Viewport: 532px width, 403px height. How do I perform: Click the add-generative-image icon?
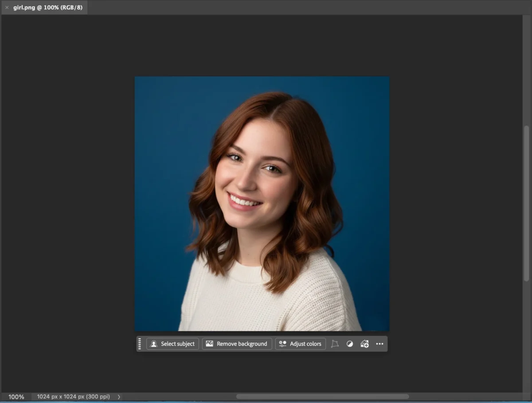point(364,344)
